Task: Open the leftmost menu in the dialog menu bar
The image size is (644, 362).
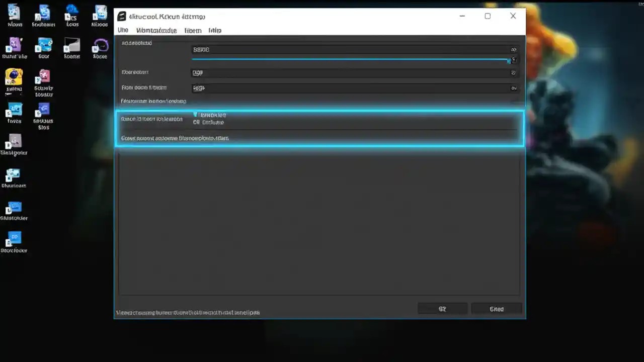Action: point(123,30)
